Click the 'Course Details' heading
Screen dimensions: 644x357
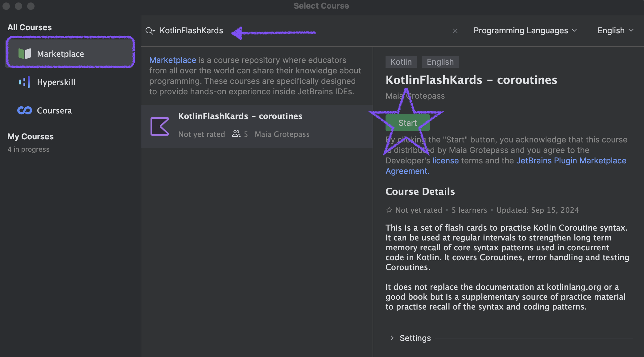tap(420, 191)
